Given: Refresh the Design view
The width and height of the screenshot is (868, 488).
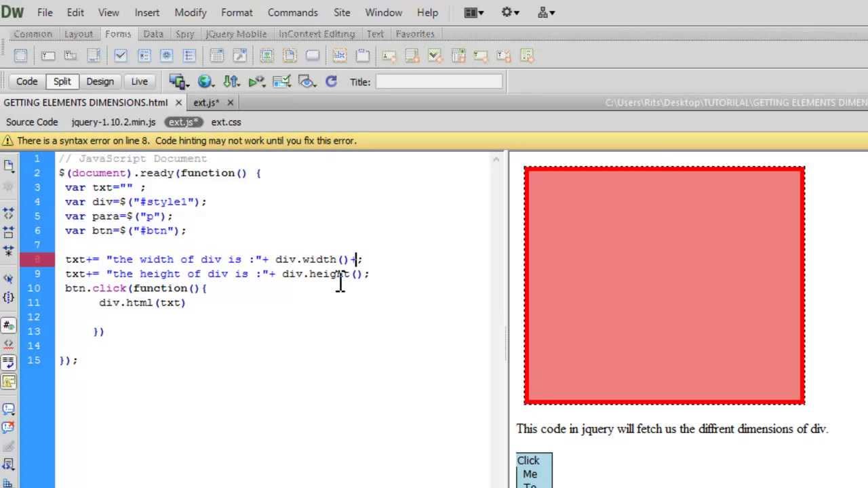Looking at the screenshot, I should (x=331, y=81).
